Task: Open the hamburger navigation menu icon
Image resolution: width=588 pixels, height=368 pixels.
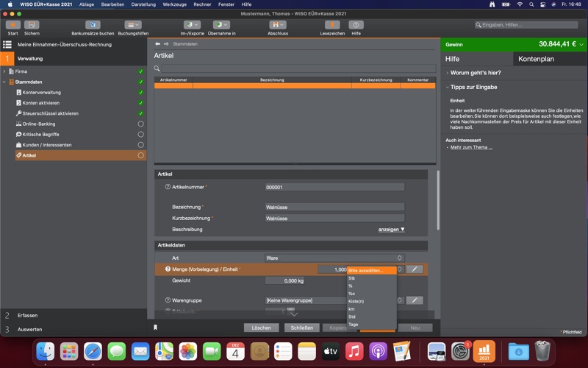Action: [x=7, y=44]
